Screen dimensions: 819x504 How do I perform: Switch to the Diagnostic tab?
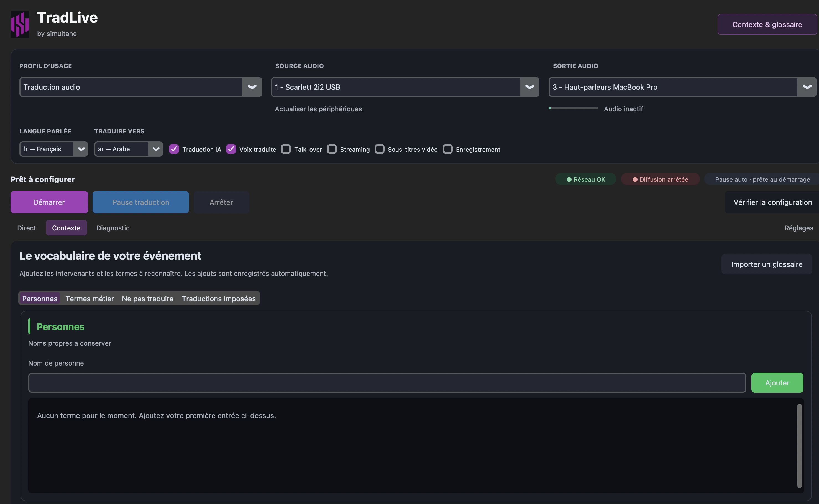(x=113, y=228)
